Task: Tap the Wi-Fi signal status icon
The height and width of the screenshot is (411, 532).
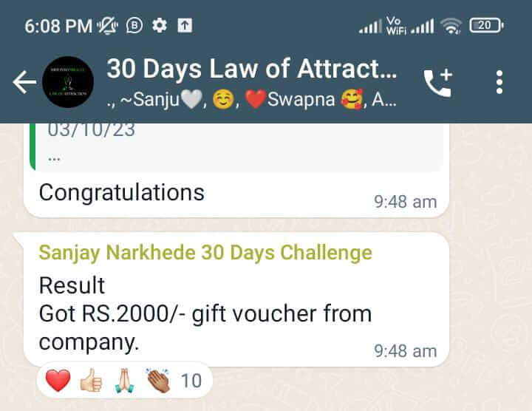Action: click(451, 26)
